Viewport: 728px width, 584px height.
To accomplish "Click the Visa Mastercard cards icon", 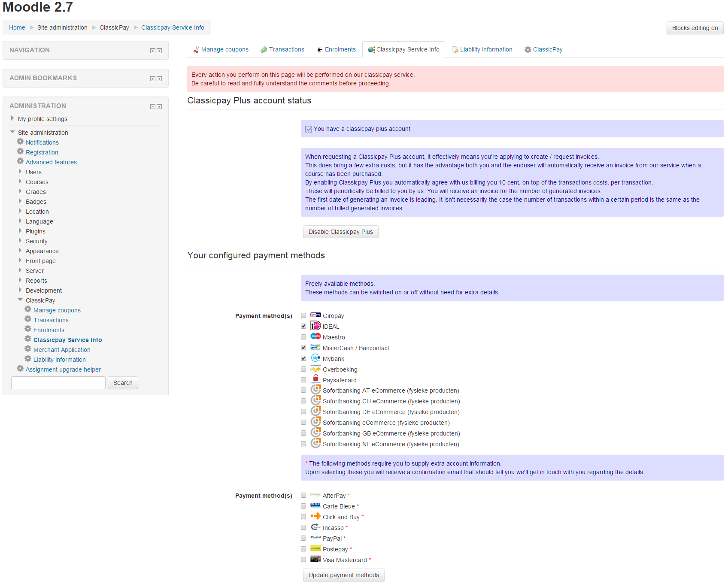I will [x=315, y=559].
